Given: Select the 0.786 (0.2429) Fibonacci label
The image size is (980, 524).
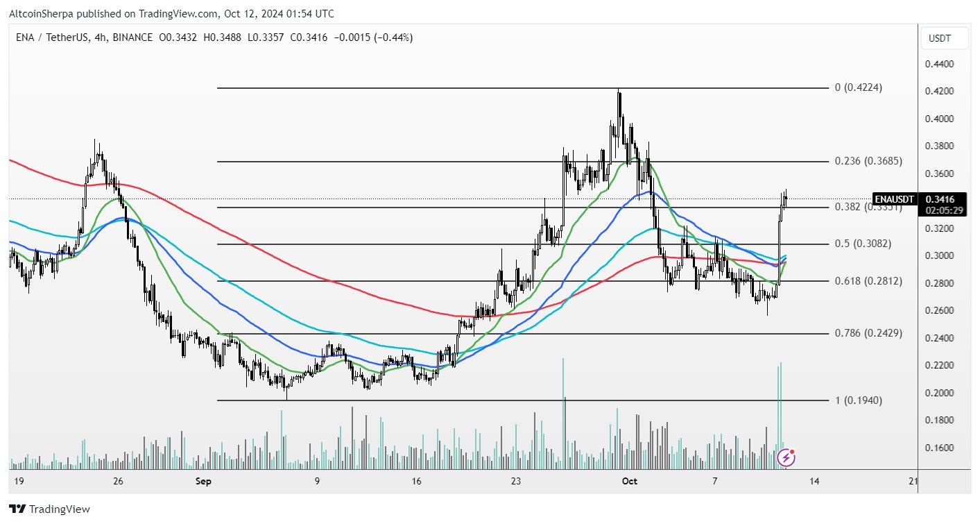Looking at the screenshot, I should click(868, 333).
